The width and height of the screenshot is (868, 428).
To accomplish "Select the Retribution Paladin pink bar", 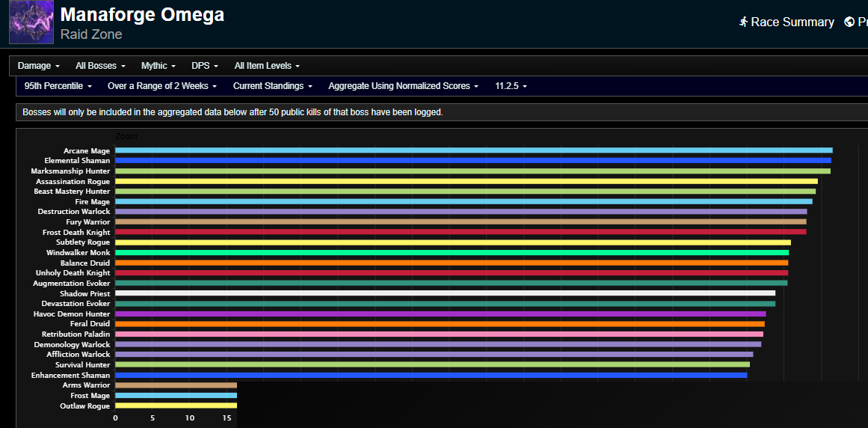I will [x=439, y=334].
